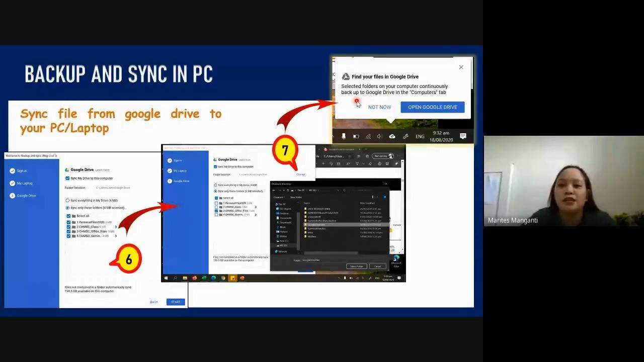This screenshot has width=644, height=362.
Task: Click the Google Drive logo in the notification
Action: (346, 77)
